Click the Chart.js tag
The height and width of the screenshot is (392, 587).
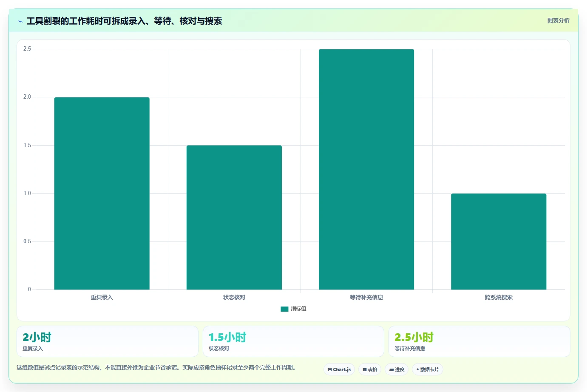(339, 369)
